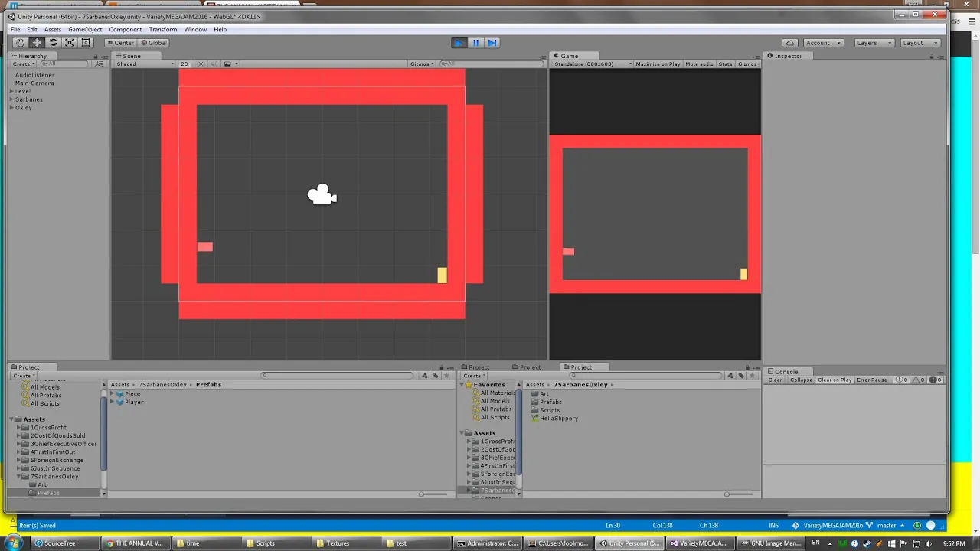
Task: Select the Player prefab asset
Action: [x=133, y=402]
